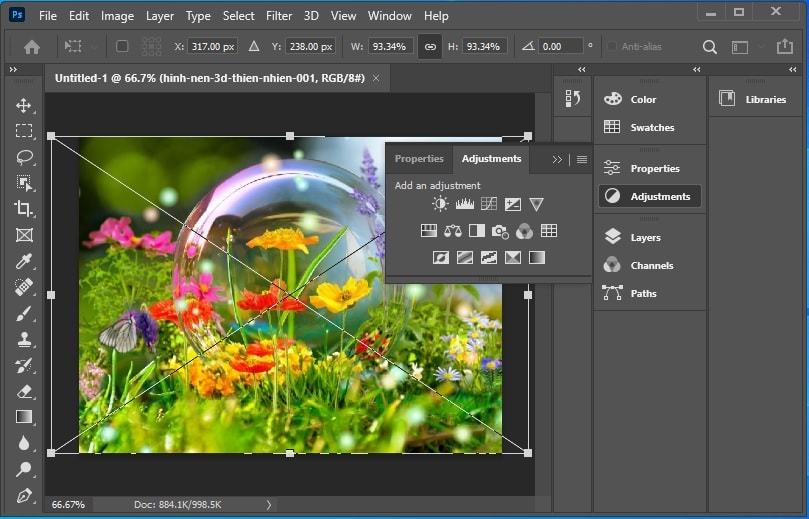Open status bar info arrow menu
The width and height of the screenshot is (809, 519).
(269, 505)
